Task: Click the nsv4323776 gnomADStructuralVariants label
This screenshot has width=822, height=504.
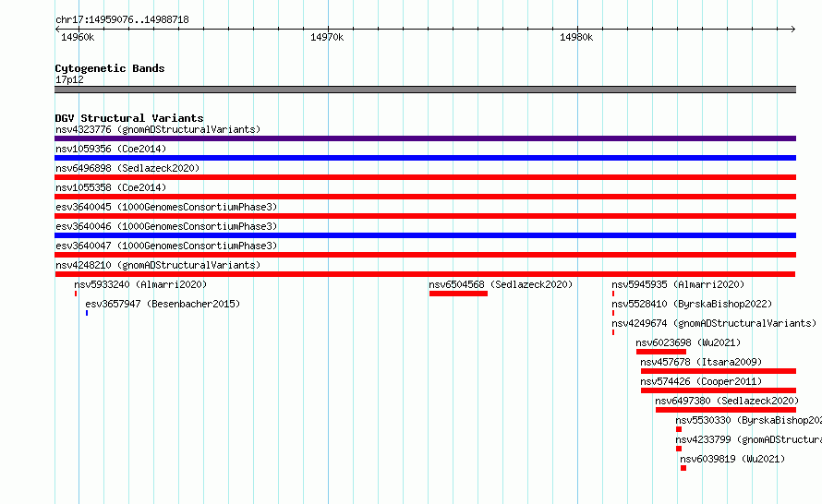Action: pos(158,129)
